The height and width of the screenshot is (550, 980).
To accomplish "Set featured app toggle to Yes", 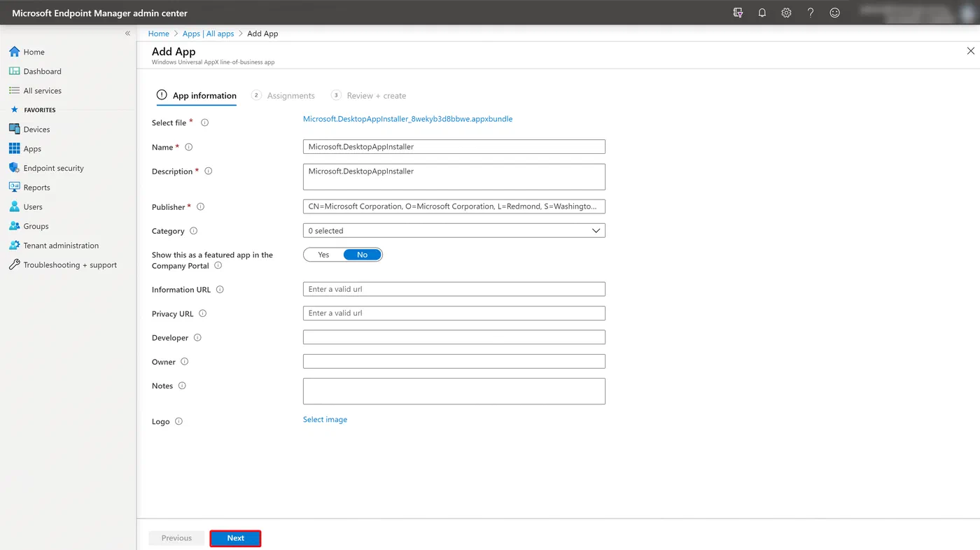I will point(323,255).
